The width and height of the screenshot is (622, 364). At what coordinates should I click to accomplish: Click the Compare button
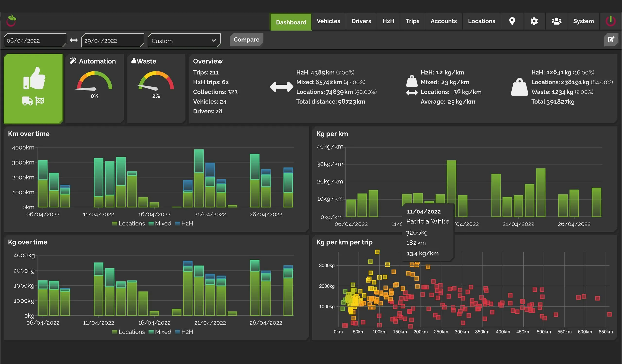click(246, 40)
